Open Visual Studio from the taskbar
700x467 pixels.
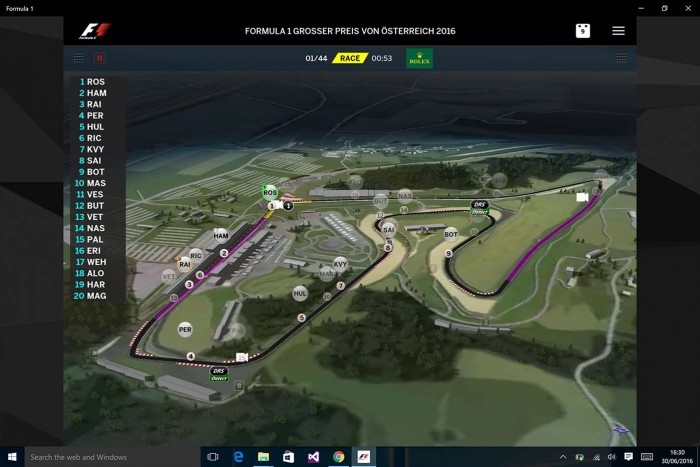coord(313,457)
